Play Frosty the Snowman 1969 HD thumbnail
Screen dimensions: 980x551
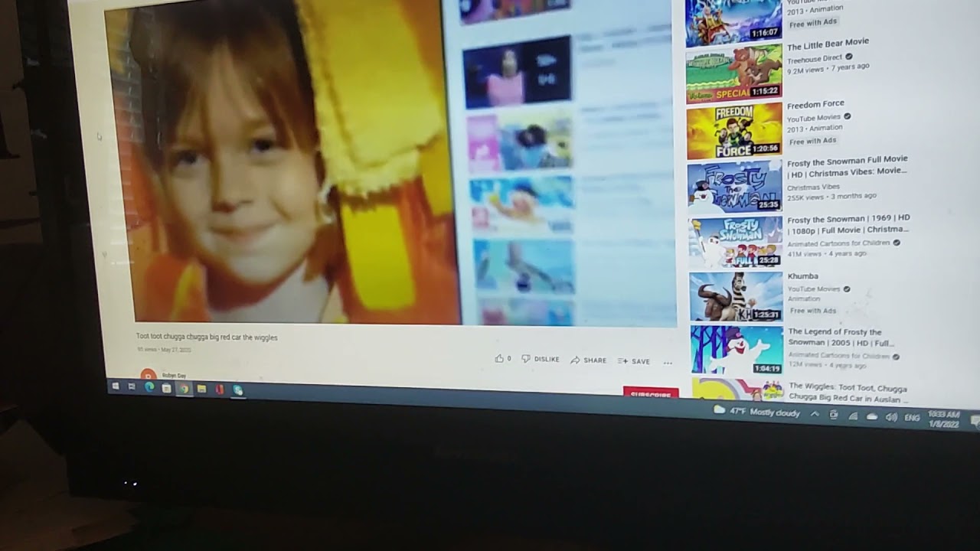pyautogui.click(x=735, y=242)
